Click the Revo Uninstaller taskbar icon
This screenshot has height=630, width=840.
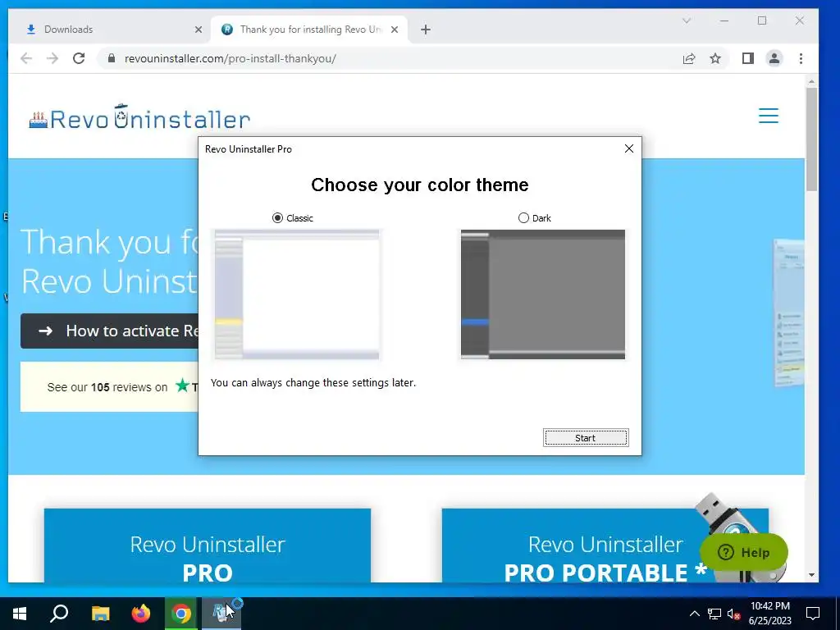[221, 614]
